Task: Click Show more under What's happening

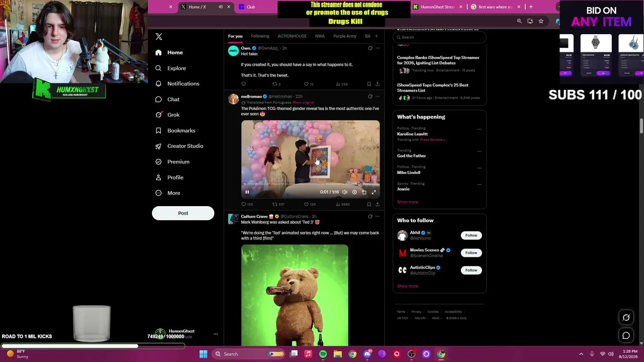Action: point(408,202)
